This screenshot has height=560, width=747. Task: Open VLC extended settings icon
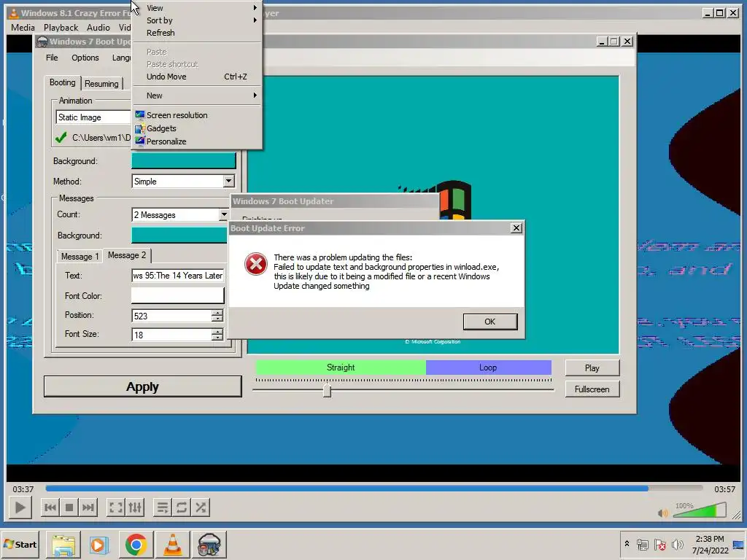tap(135, 507)
